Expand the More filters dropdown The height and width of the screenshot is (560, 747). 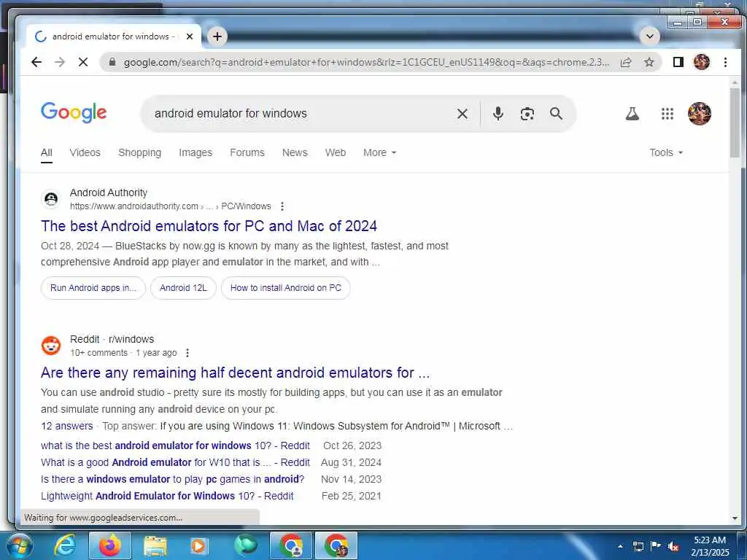(379, 152)
